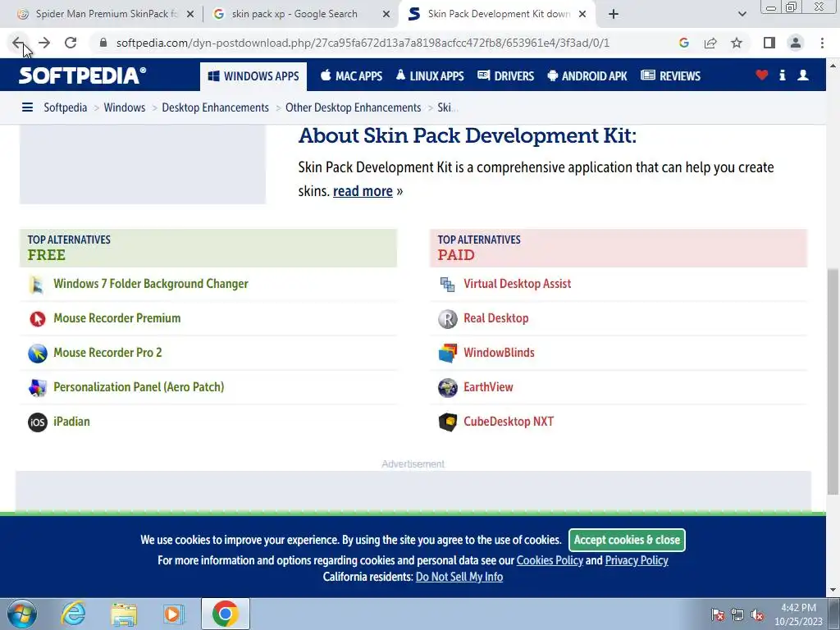Open the Windows Start button

[x=22, y=614]
